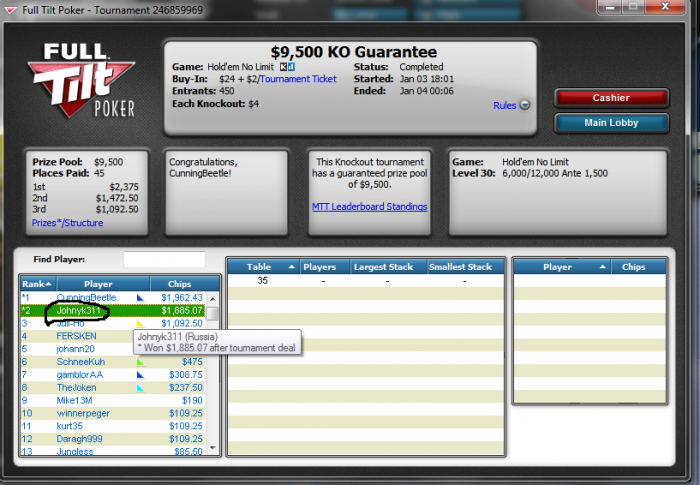Image resolution: width=700 pixels, height=485 pixels.
Task: Sort player list by Rank column
Action: 38,284
